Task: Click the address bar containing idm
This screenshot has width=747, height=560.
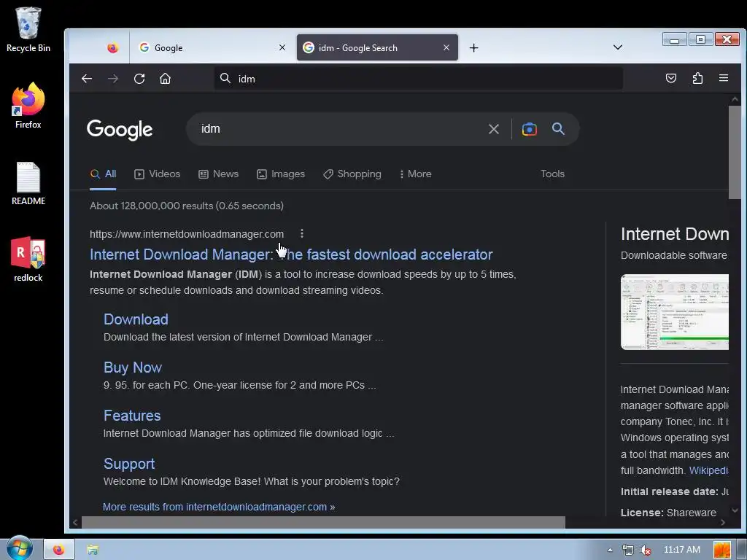Action: pyautogui.click(x=418, y=79)
